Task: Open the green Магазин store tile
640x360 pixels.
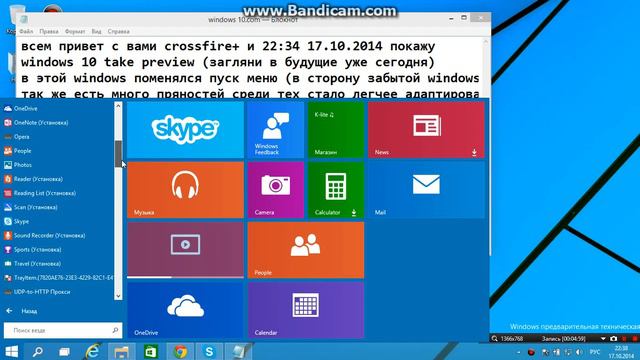Action: click(336, 129)
